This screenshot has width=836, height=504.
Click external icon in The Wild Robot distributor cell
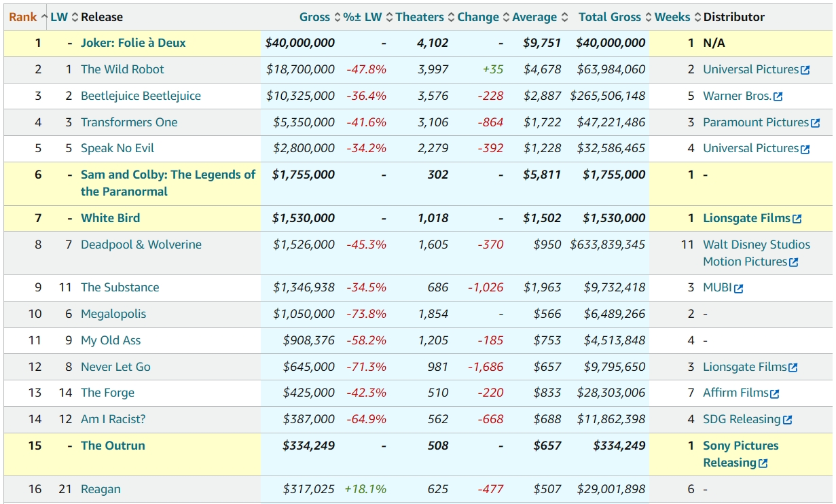(805, 70)
